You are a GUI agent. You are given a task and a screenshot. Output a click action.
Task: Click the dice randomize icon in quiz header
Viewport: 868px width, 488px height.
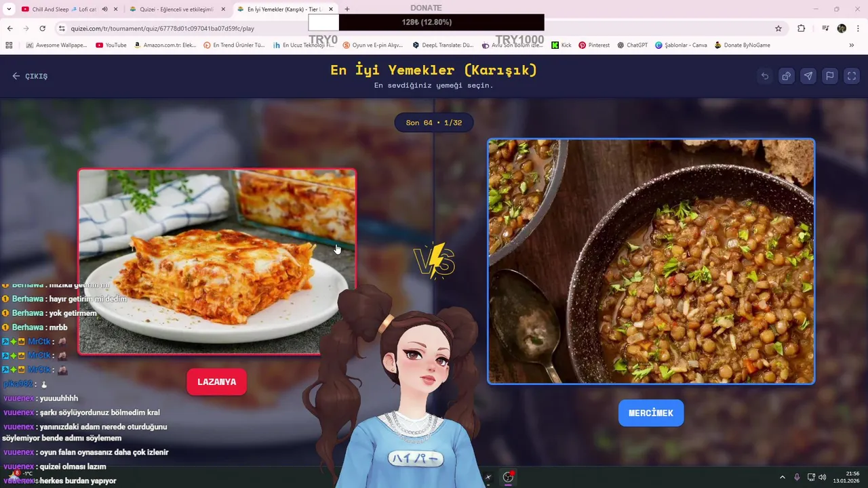point(787,76)
